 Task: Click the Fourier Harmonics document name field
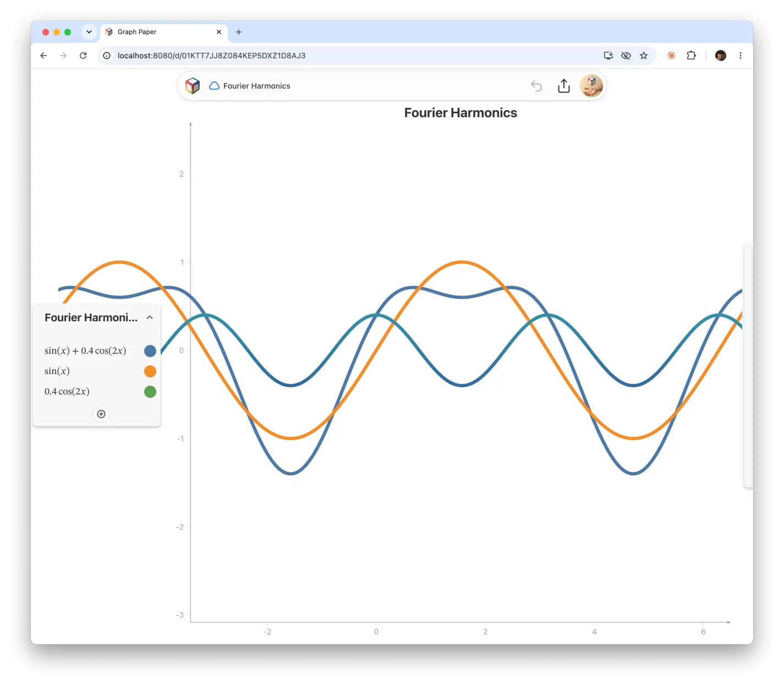coord(257,86)
